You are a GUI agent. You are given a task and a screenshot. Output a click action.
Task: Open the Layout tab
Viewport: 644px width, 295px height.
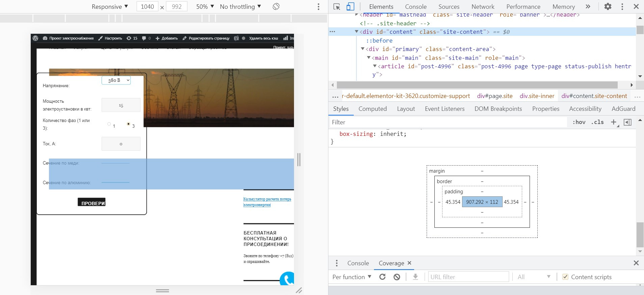click(406, 108)
